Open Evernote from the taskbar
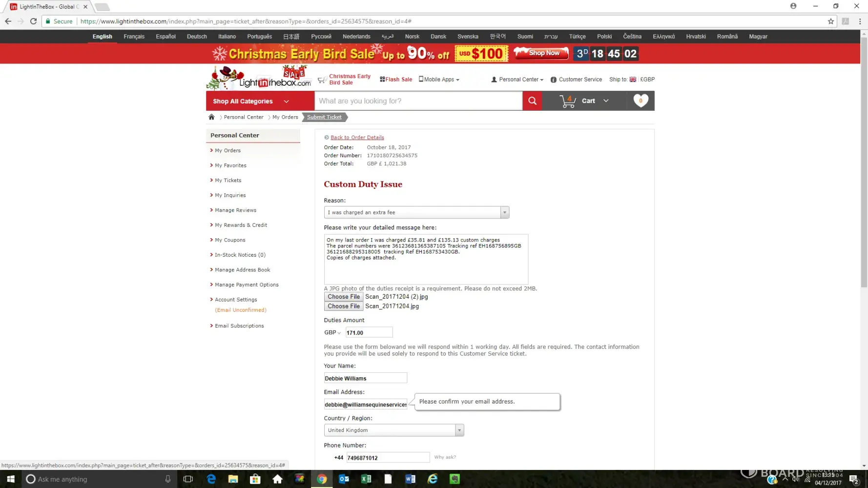 coord(455,479)
